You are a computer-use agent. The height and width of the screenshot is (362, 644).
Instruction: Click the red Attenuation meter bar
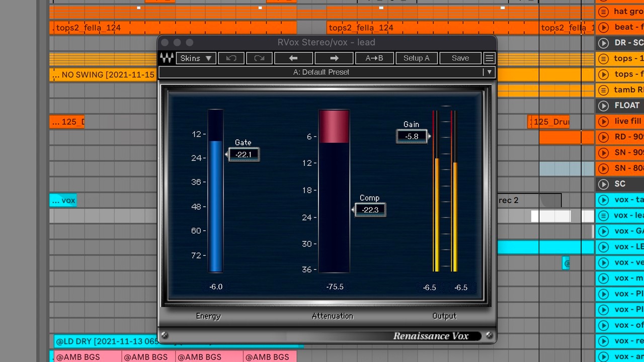coord(334,127)
